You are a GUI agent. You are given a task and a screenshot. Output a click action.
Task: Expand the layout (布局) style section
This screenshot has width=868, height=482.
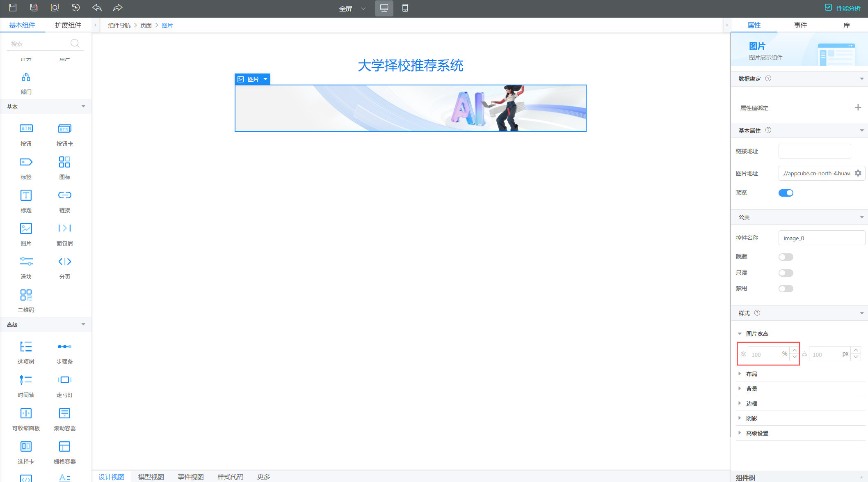click(752, 374)
